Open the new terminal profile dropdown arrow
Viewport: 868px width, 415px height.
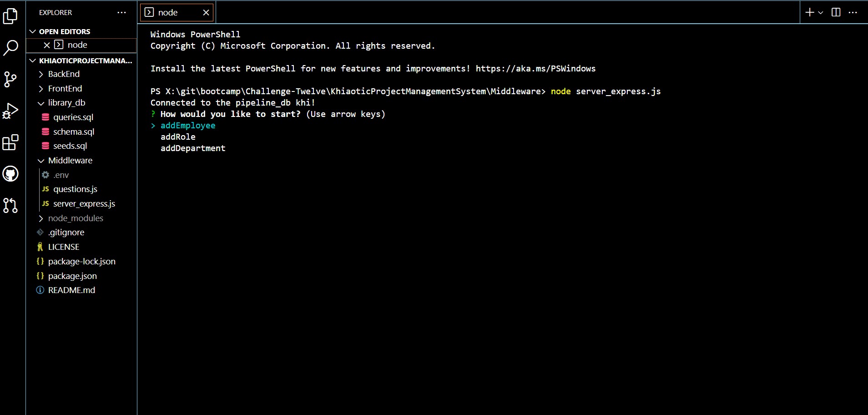click(821, 12)
